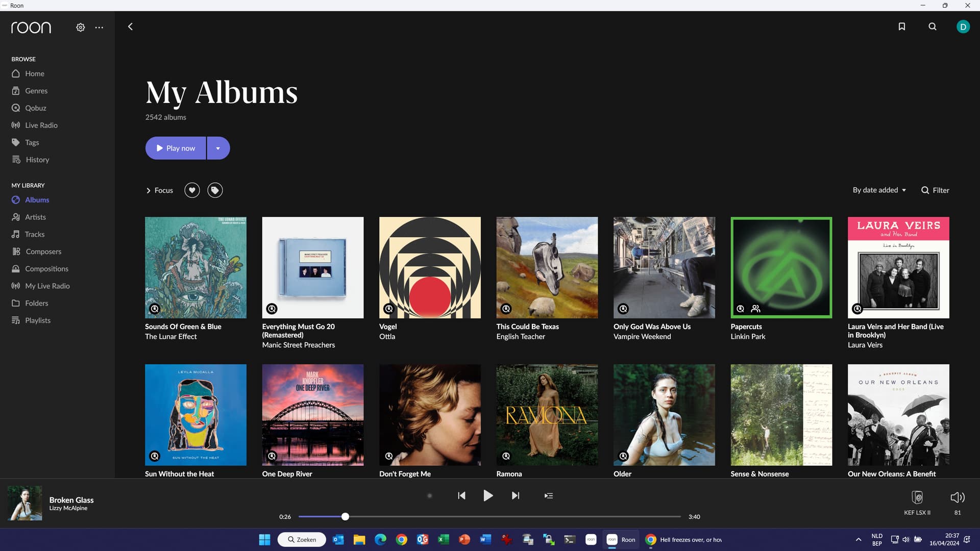Open Chrome window Hell freezes over

[x=684, y=540]
